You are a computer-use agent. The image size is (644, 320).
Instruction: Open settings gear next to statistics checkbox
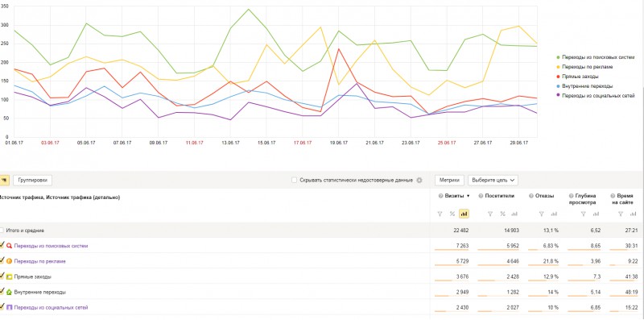tap(419, 181)
